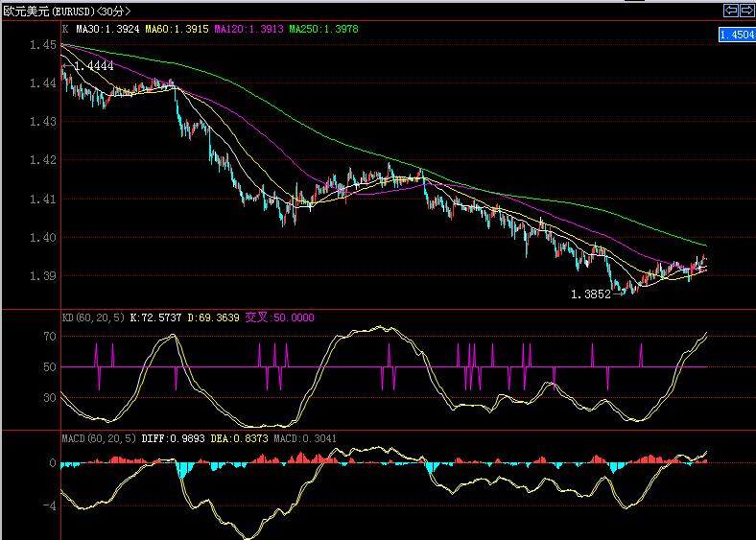This screenshot has width=756, height=540.
Task: Click the MACD:0.3041 histogram value label
Action: click(305, 437)
